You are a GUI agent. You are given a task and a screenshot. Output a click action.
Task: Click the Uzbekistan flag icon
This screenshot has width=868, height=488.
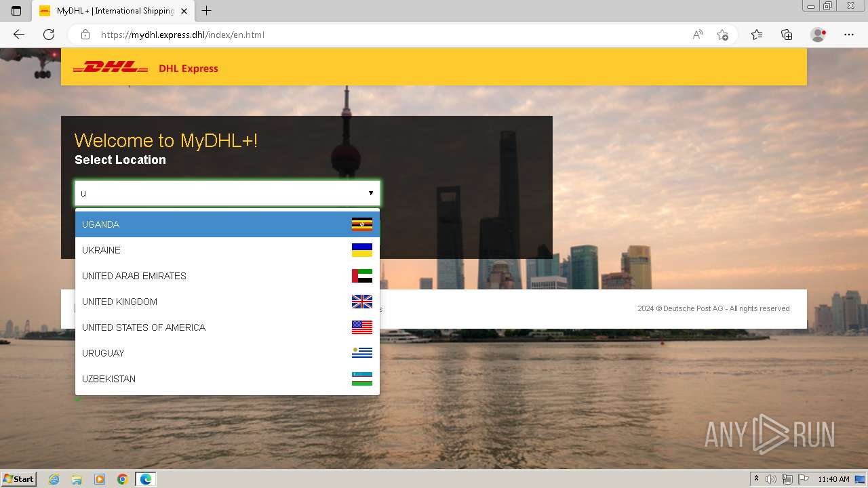(x=362, y=379)
